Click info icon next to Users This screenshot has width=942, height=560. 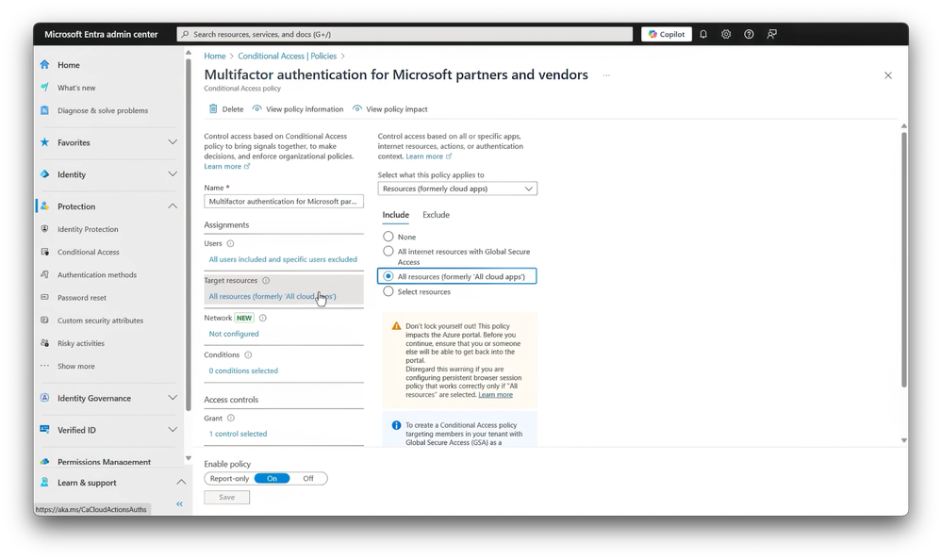tap(230, 243)
